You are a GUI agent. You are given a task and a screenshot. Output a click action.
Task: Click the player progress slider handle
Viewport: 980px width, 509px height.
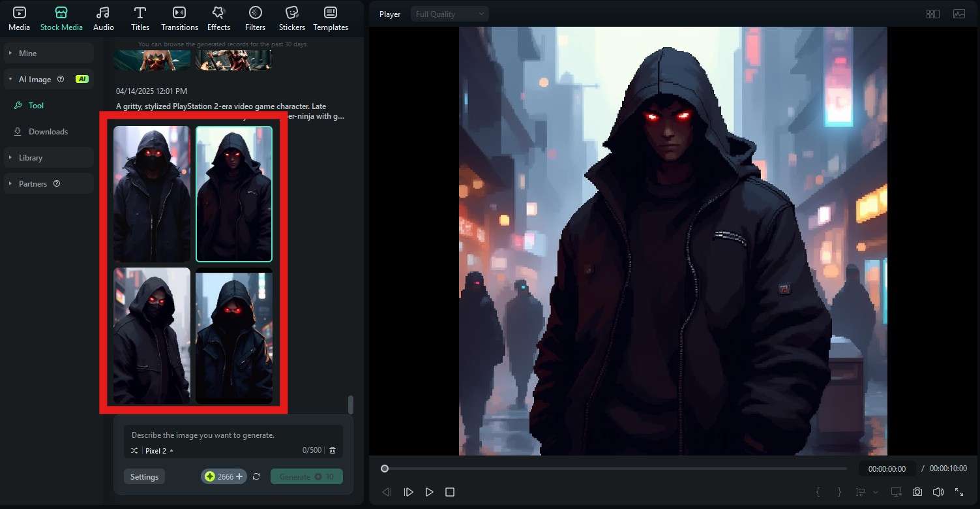coord(385,469)
